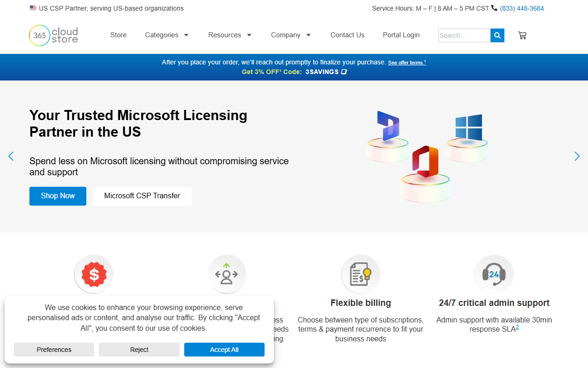Expand the Categories dropdown arrow
Viewport: 588px width, 368px height.
tap(186, 35)
